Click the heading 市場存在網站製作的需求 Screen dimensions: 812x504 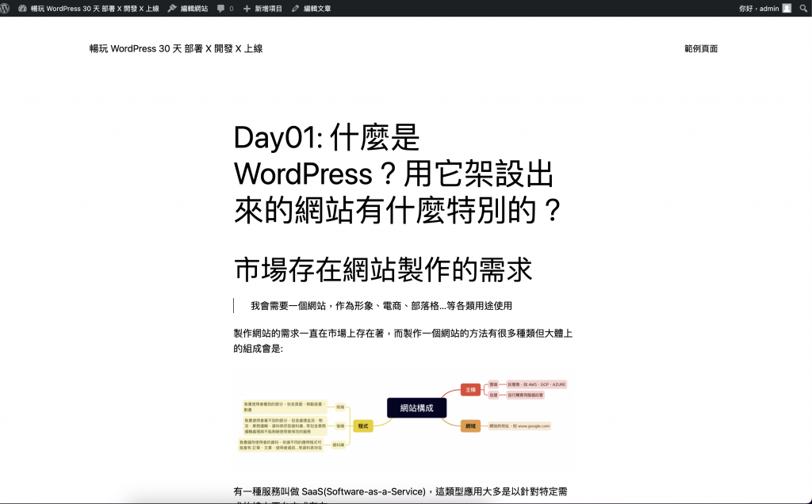tap(383, 269)
